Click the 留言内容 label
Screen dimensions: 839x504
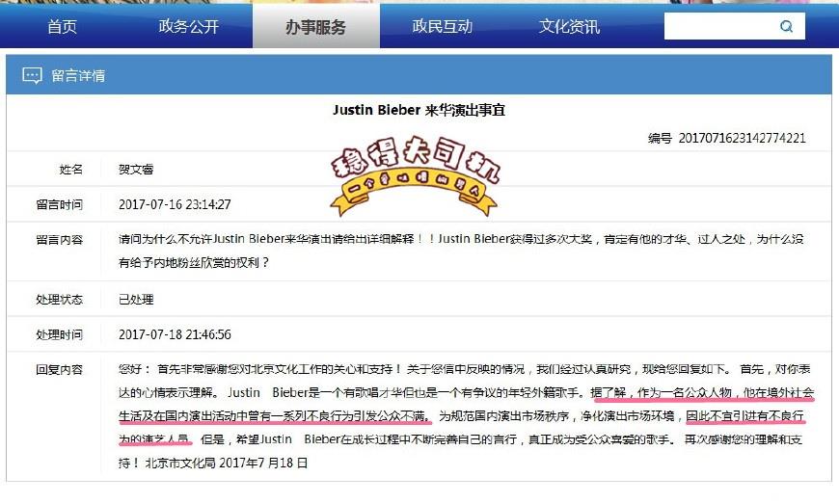point(60,240)
